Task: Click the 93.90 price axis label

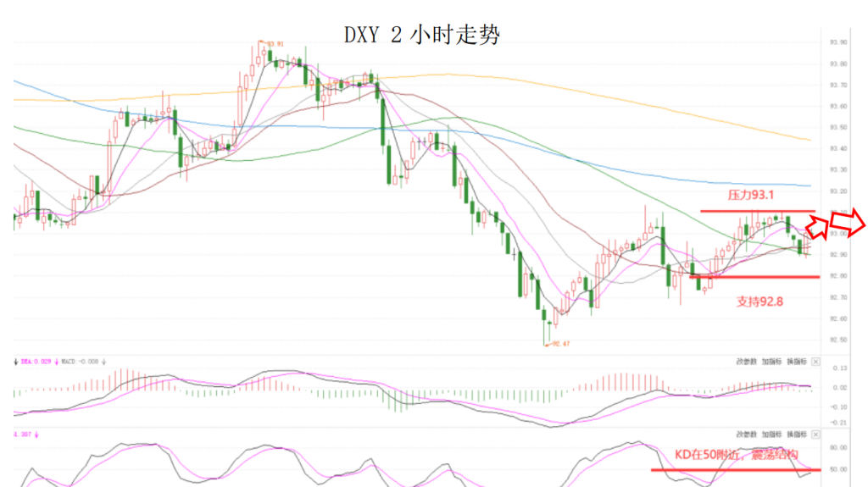Action: click(x=838, y=42)
